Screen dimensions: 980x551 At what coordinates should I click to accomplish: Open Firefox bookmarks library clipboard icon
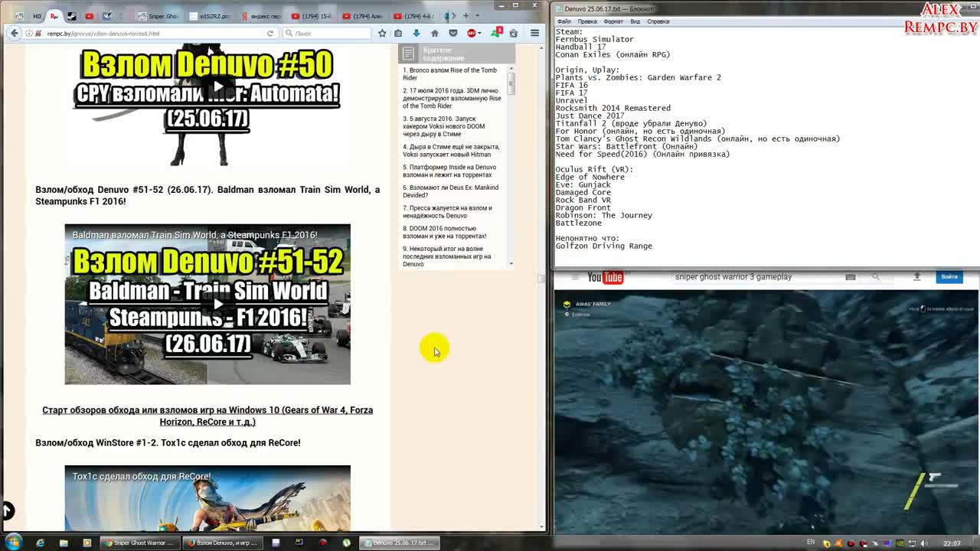click(x=397, y=33)
